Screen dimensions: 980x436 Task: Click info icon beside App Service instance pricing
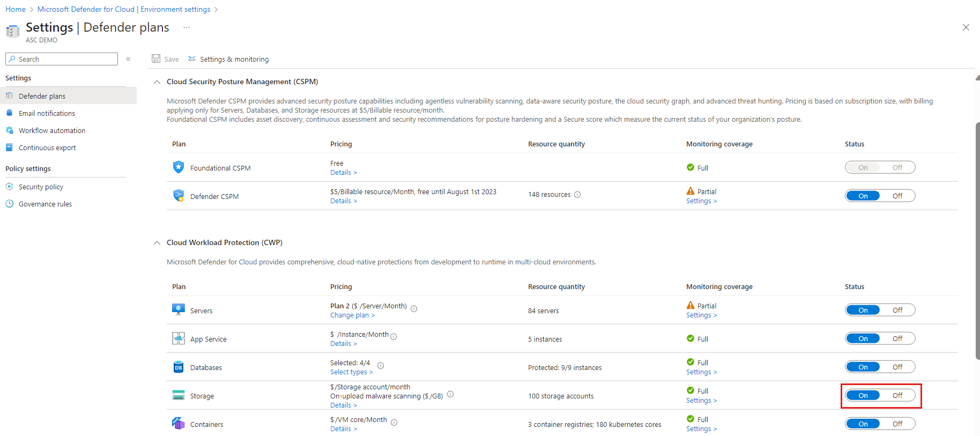click(394, 337)
